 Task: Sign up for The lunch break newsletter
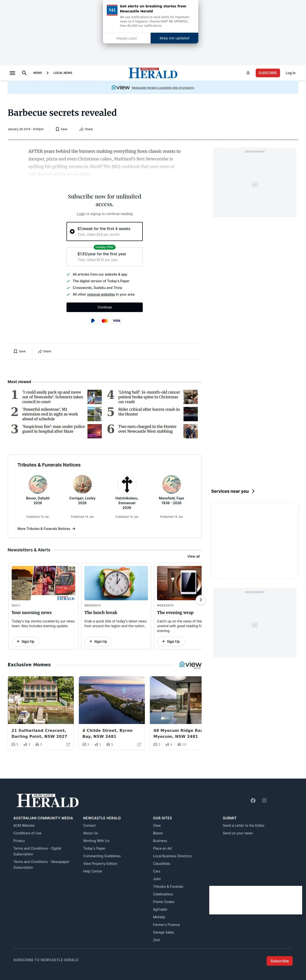coord(98,641)
